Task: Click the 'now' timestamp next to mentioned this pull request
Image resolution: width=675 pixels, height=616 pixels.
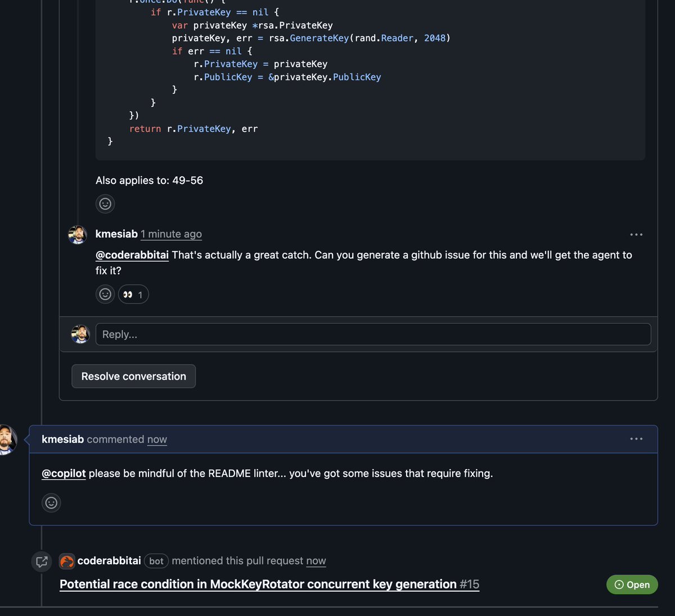Action: (316, 561)
